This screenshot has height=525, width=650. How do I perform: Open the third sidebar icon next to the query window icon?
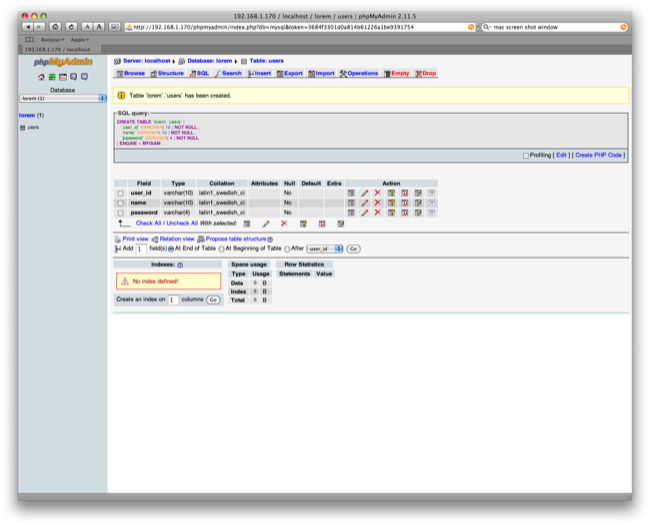point(63,77)
